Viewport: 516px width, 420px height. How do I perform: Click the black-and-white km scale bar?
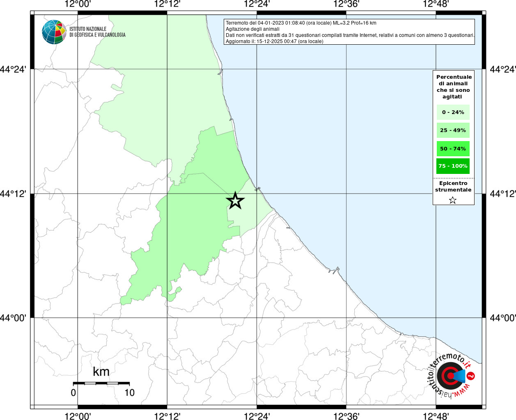point(101,383)
